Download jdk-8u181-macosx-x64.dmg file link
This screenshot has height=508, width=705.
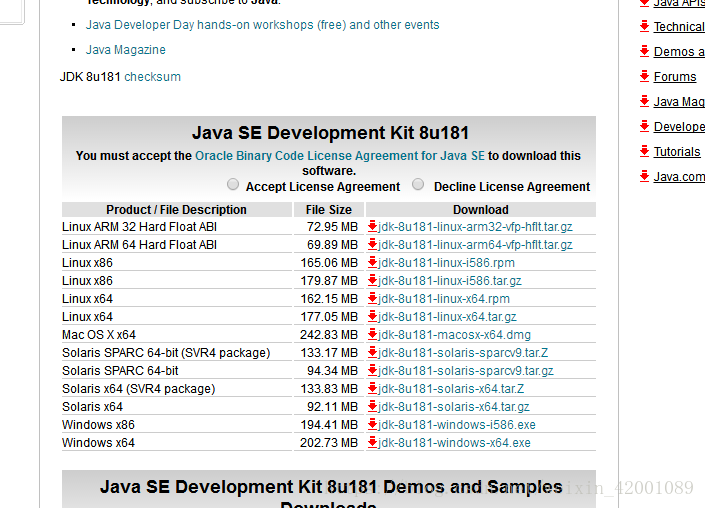(x=455, y=335)
